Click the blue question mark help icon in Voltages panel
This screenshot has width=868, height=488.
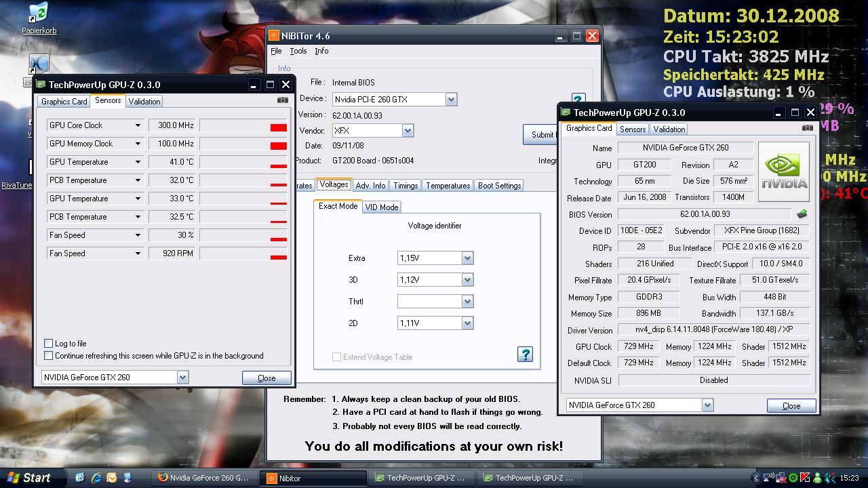tap(525, 354)
